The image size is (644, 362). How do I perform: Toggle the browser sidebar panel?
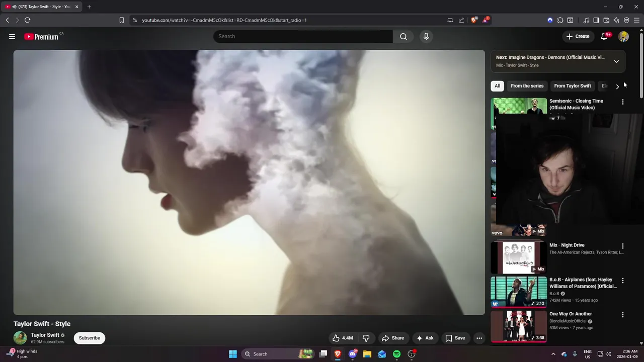[x=596, y=20]
